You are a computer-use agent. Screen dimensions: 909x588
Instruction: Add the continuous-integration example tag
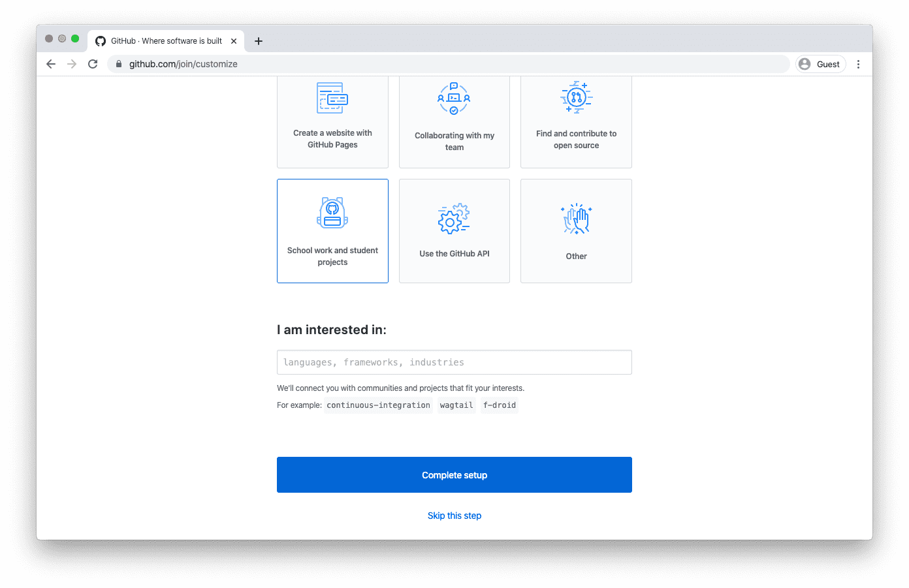pos(378,405)
